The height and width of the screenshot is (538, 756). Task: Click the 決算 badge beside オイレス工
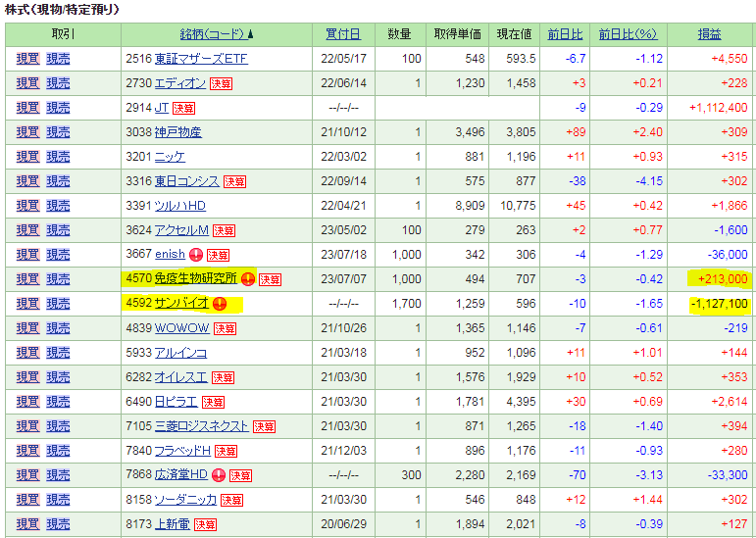click(x=223, y=378)
